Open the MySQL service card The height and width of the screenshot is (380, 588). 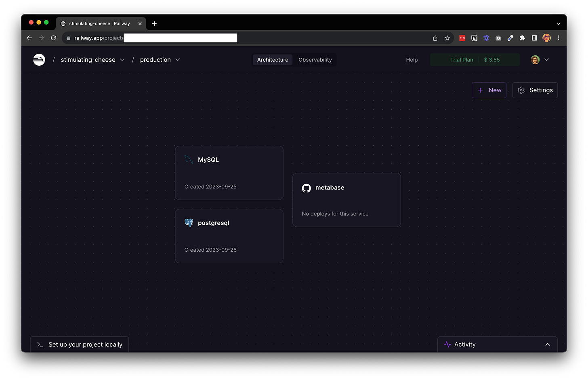[229, 173]
